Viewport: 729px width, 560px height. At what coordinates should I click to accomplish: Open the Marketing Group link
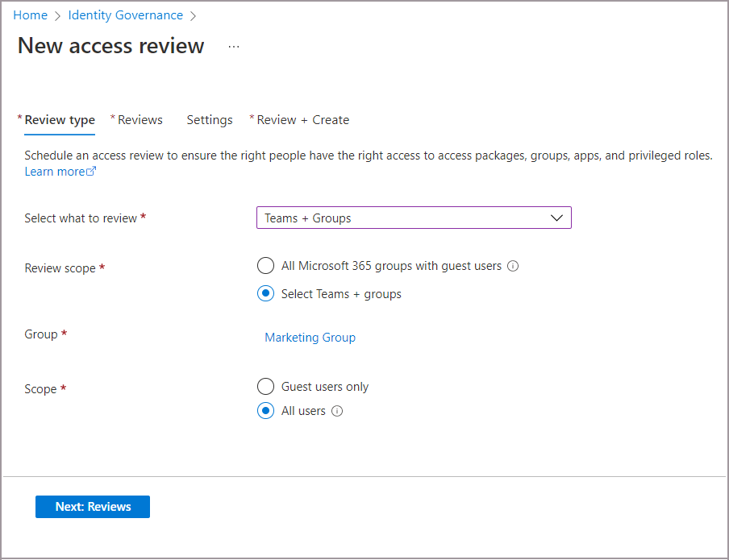tap(310, 338)
